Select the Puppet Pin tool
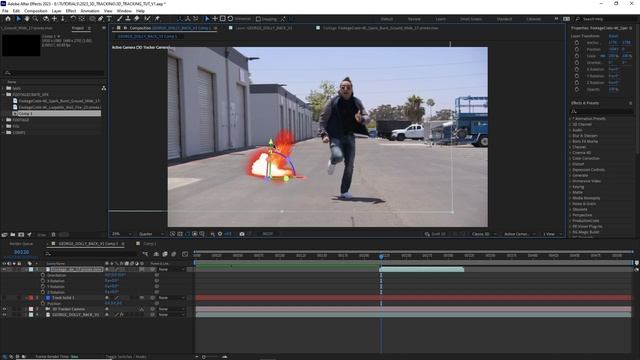 point(157,19)
